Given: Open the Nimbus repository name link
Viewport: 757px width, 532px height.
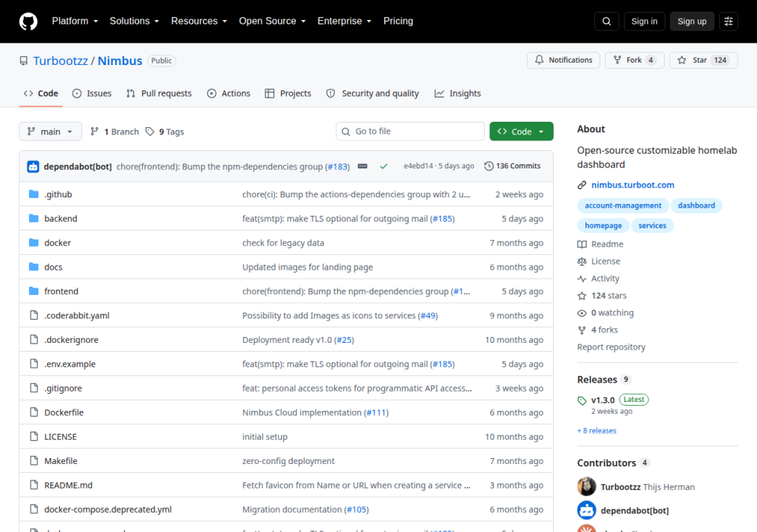Looking at the screenshot, I should point(120,61).
